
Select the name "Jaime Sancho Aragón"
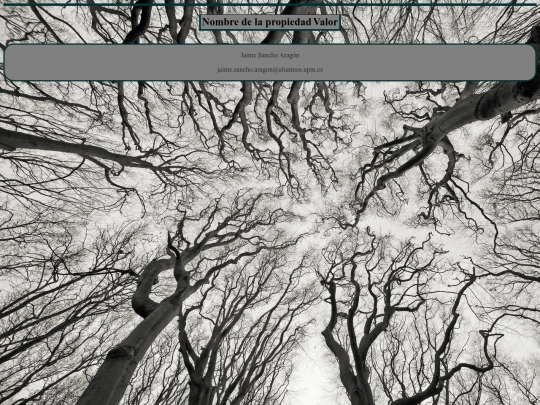(x=270, y=55)
